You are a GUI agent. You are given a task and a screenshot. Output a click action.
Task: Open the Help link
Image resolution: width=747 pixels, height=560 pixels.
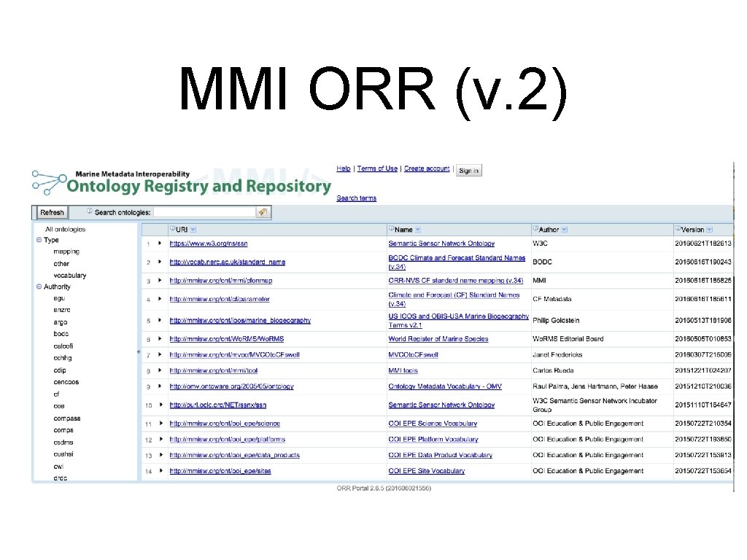[344, 168]
